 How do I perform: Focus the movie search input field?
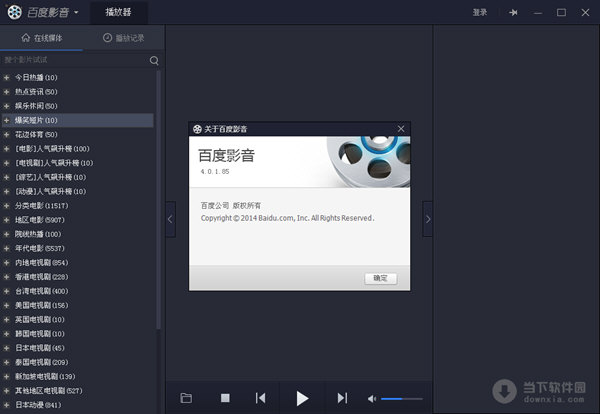pyautogui.click(x=75, y=60)
